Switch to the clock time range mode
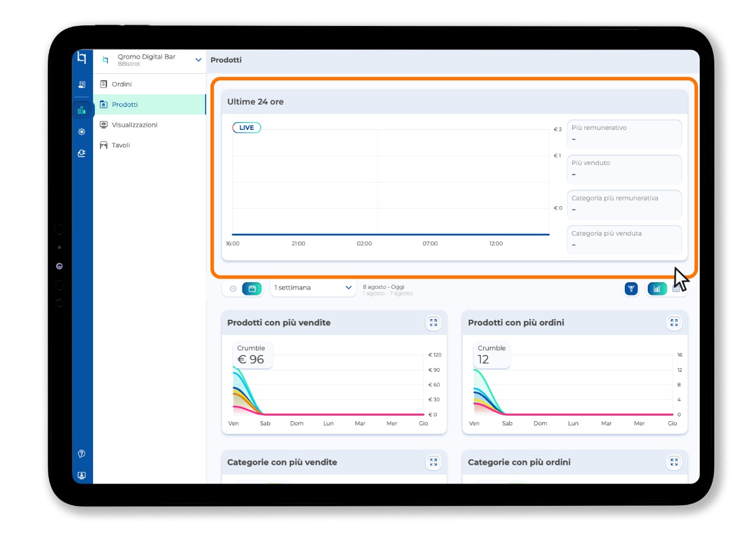Screen dimensions: 756x556 233,289
